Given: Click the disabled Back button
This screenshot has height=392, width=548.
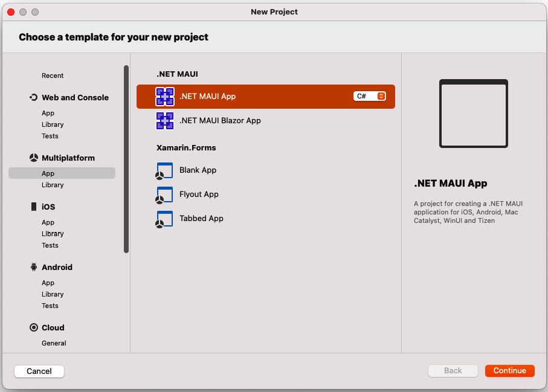Looking at the screenshot, I should [453, 371].
